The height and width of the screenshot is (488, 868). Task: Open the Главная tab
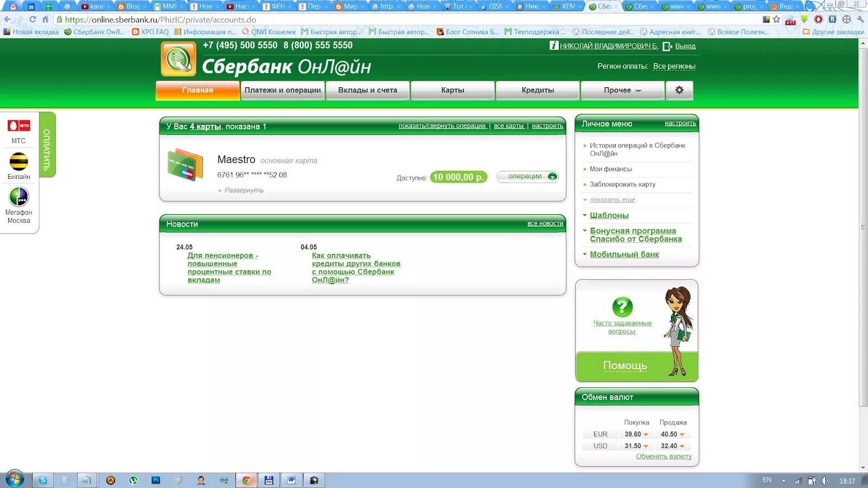pos(197,90)
